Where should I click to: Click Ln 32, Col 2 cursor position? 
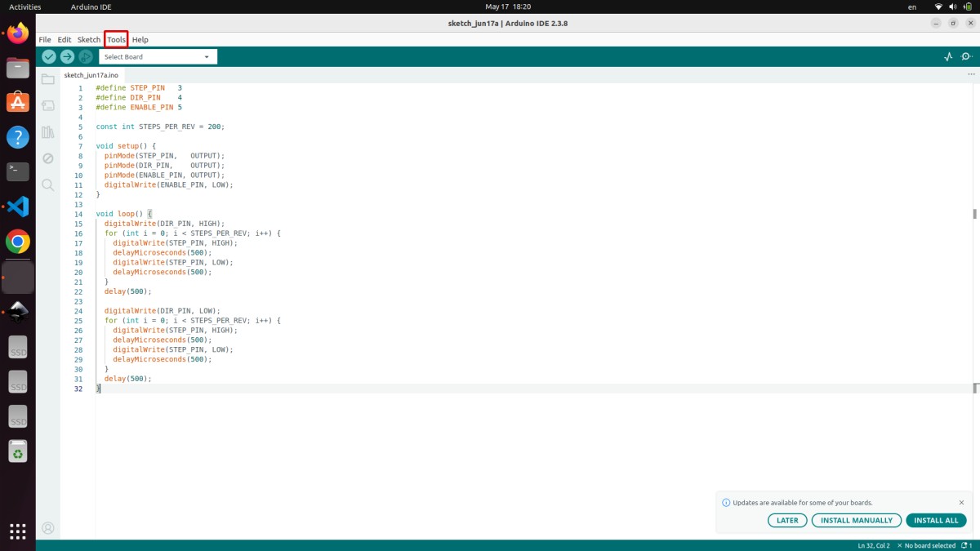[874, 545]
